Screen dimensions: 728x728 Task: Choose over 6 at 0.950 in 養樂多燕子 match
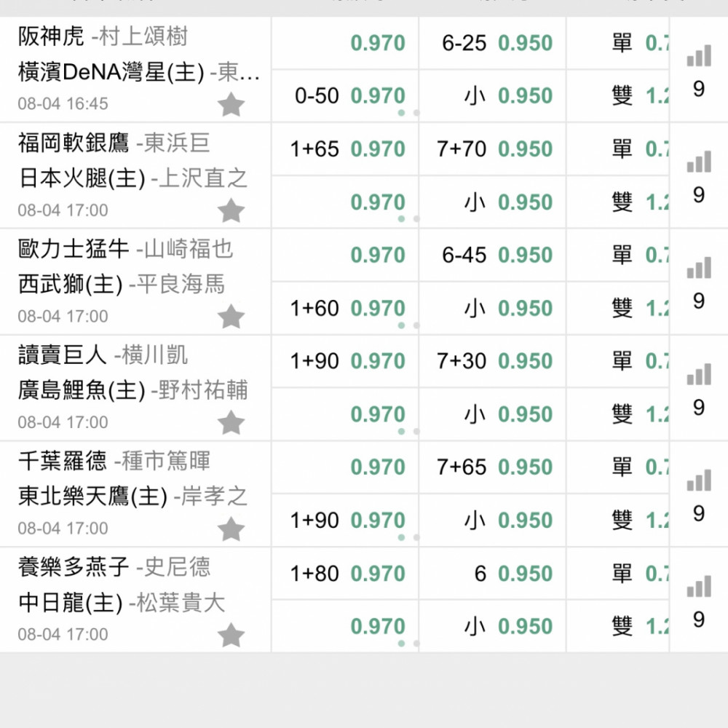pyautogui.click(x=492, y=574)
